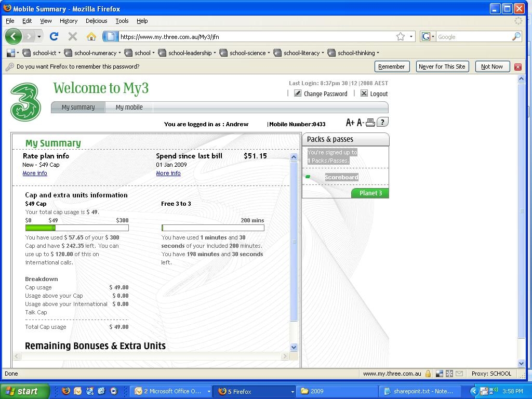This screenshot has height=399, width=532.
Task: Open the Edit menu
Action: click(27, 21)
